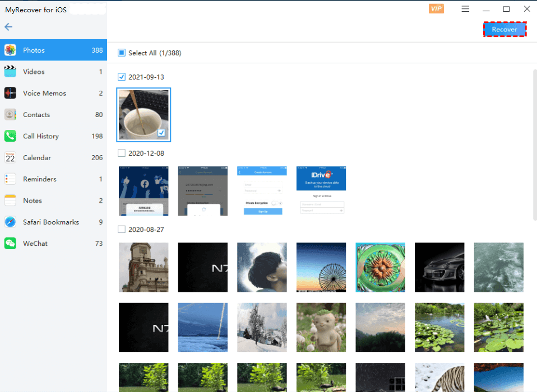The height and width of the screenshot is (392, 537).
Task: Open the Calendar icon
Action: (x=10, y=158)
